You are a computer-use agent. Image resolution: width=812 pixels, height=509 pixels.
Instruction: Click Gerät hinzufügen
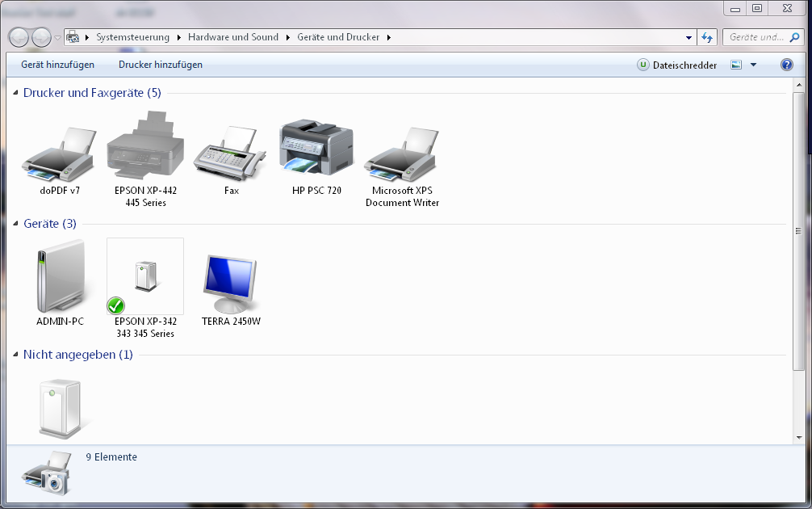pyautogui.click(x=57, y=65)
